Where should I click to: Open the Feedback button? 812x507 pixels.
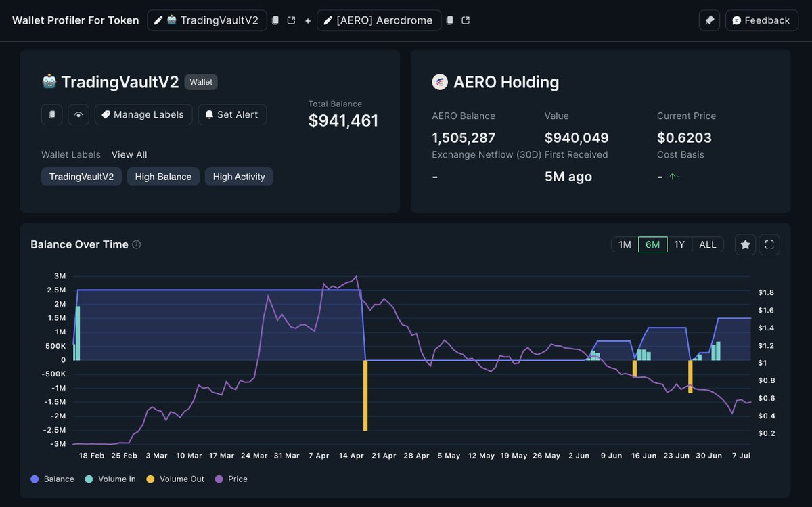point(761,20)
